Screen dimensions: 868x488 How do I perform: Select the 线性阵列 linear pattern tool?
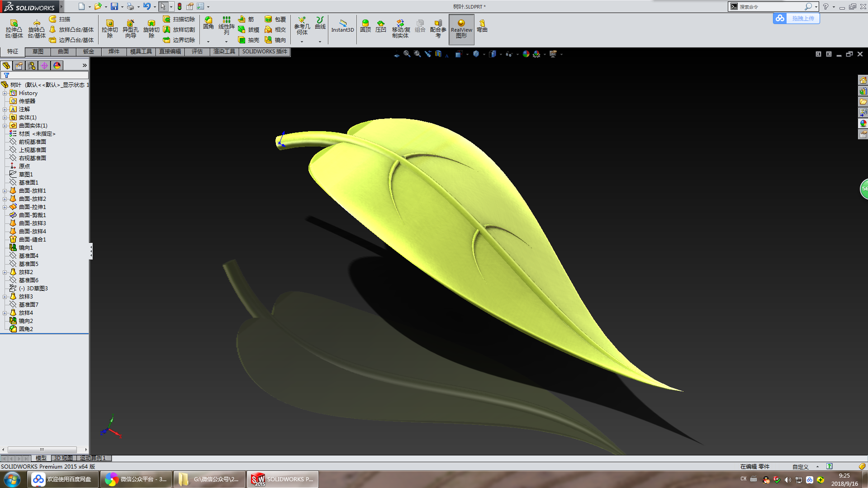pyautogui.click(x=226, y=25)
